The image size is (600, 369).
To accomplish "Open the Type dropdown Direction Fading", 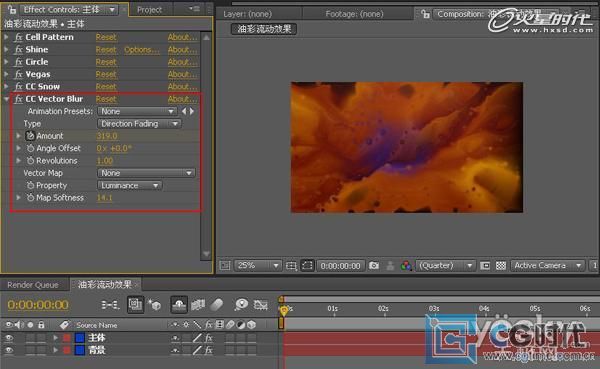I will [x=139, y=124].
